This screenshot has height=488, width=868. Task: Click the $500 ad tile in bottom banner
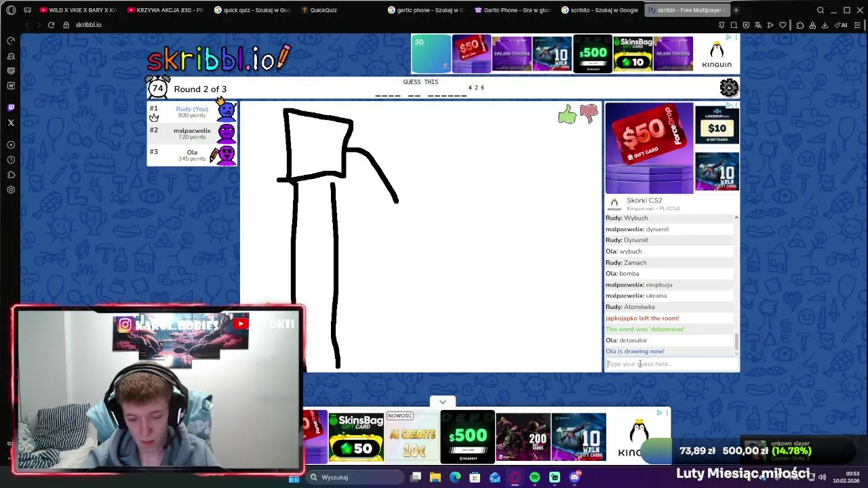467,437
